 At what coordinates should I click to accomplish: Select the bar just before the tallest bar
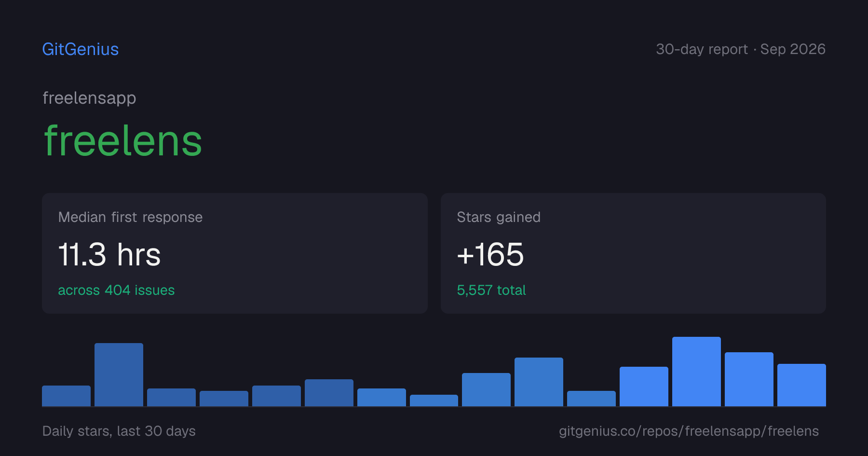point(644,387)
